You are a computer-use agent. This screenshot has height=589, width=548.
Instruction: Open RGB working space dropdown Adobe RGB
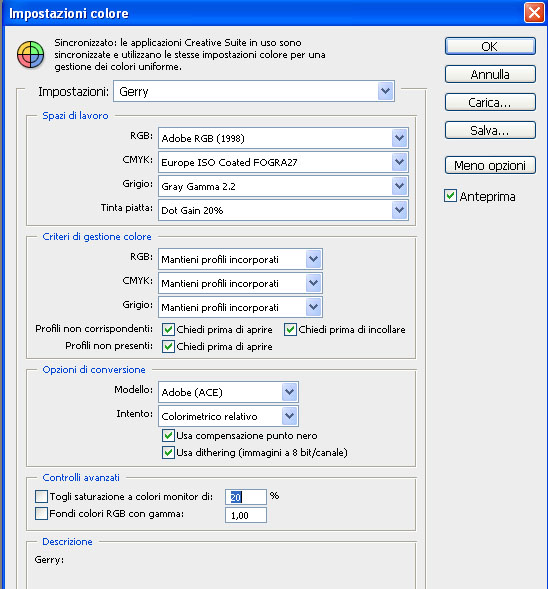(x=283, y=138)
